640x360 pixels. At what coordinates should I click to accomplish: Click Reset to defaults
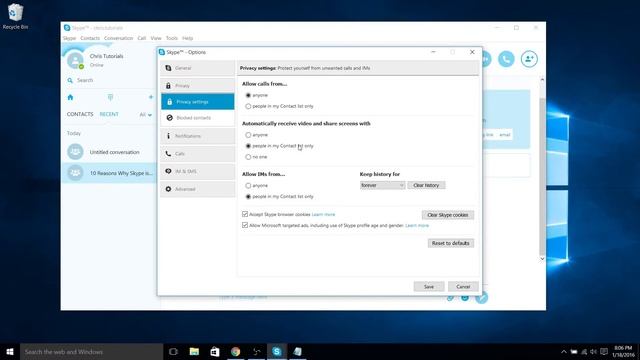coord(451,243)
